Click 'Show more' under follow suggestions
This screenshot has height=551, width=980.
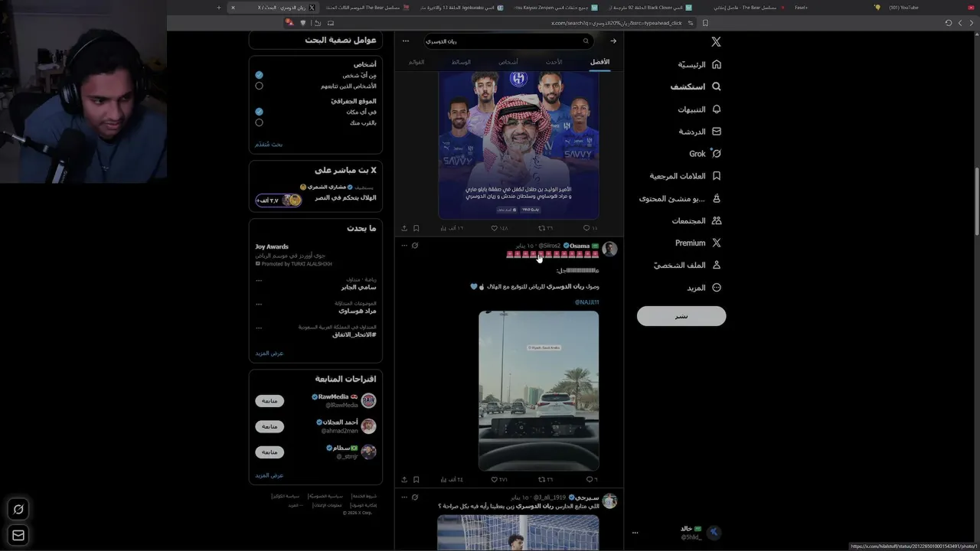(269, 475)
